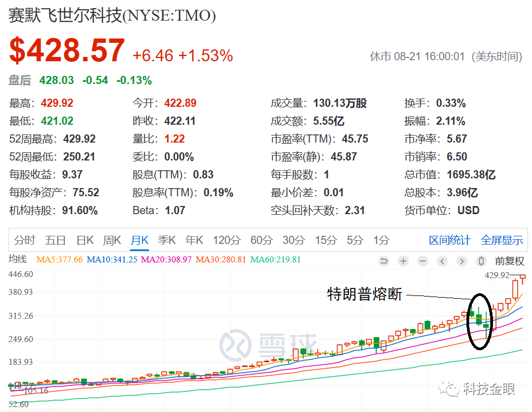Viewport: 532px width, 412px height.
Task: Click the 今开 value 422.89
Action: click(180, 103)
